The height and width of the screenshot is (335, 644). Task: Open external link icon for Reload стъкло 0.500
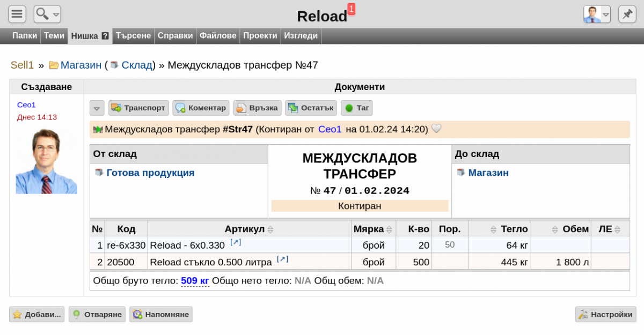283,259
